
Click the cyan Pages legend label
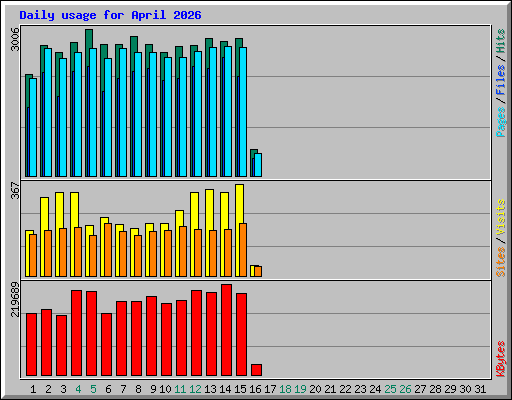(500, 122)
